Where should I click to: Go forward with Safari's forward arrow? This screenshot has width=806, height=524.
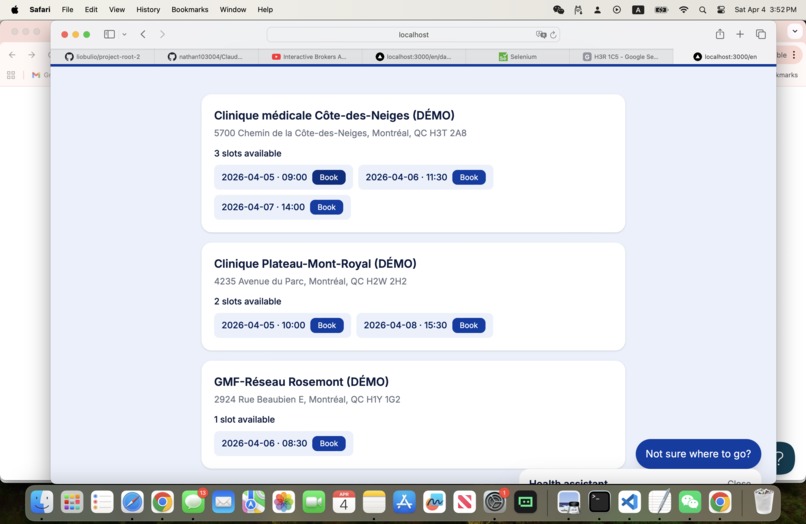(x=162, y=34)
